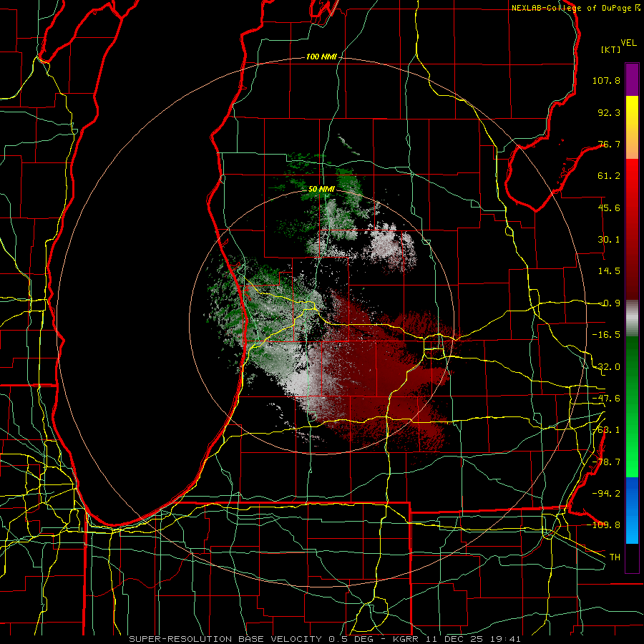The height and width of the screenshot is (644, 644).
Task: Click the 100 NMI range ring label
Action: click(x=321, y=57)
